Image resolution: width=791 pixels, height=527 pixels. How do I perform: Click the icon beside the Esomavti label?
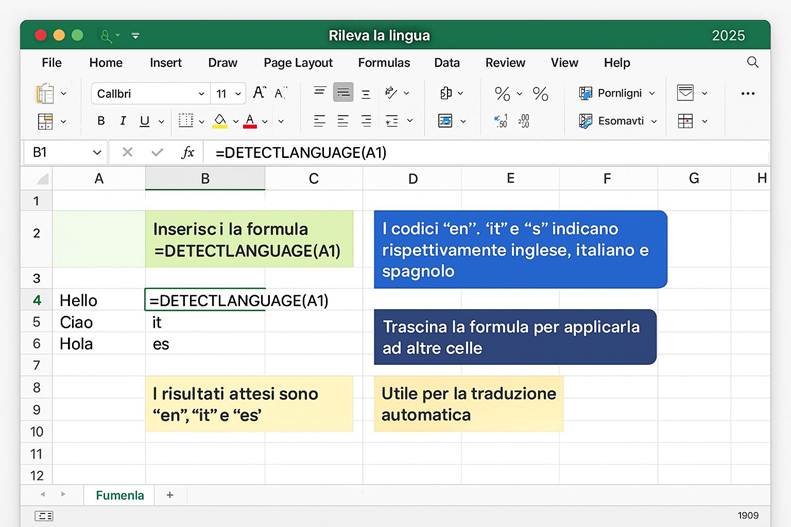coord(586,121)
